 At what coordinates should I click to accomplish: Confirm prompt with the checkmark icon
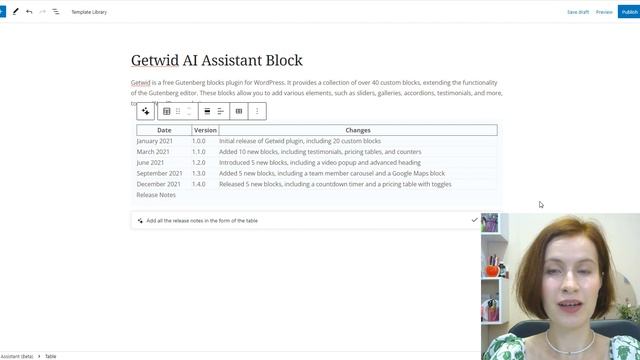click(474, 220)
